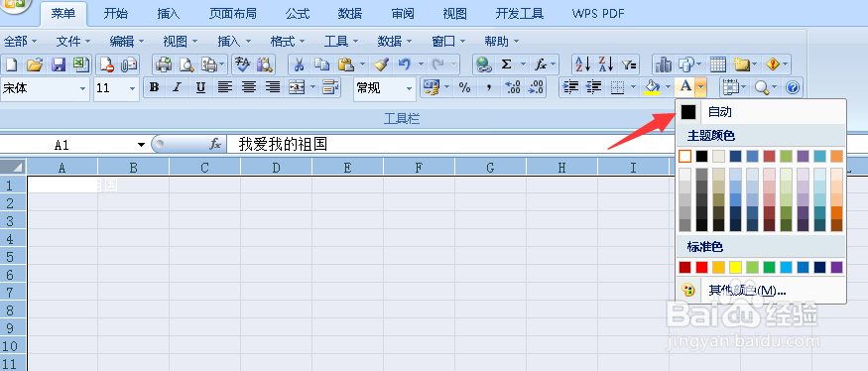
Task: Activate the format painter brush
Action: tap(381, 64)
